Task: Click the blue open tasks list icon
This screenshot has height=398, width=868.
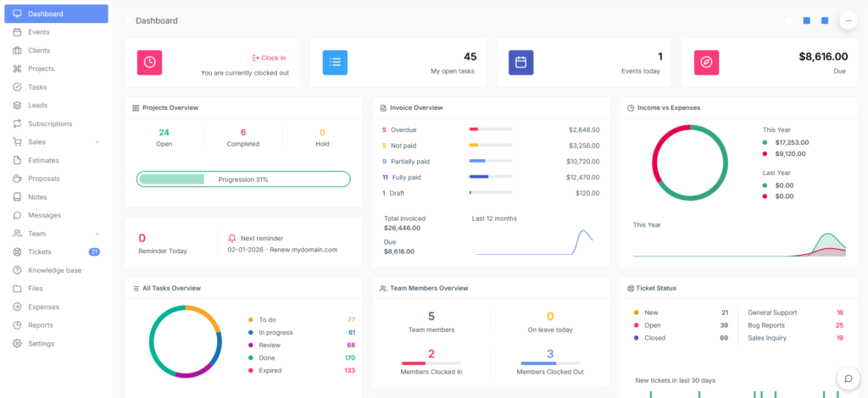Action: click(x=336, y=62)
